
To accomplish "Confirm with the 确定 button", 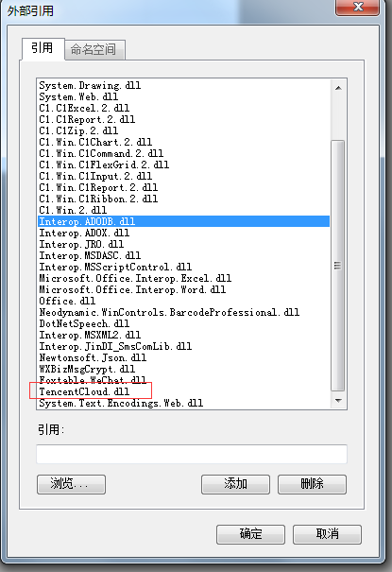I will click(250, 534).
